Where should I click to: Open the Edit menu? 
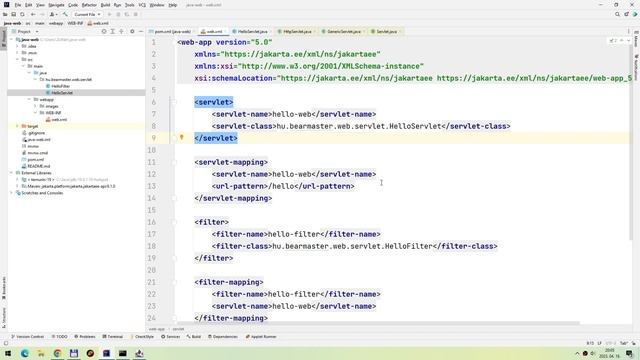point(29,5)
